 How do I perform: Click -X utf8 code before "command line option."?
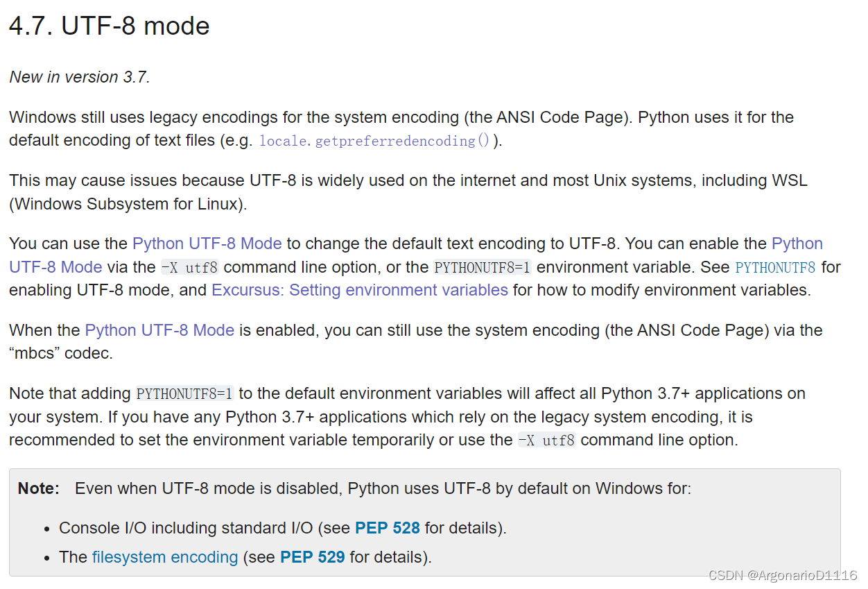[547, 441]
